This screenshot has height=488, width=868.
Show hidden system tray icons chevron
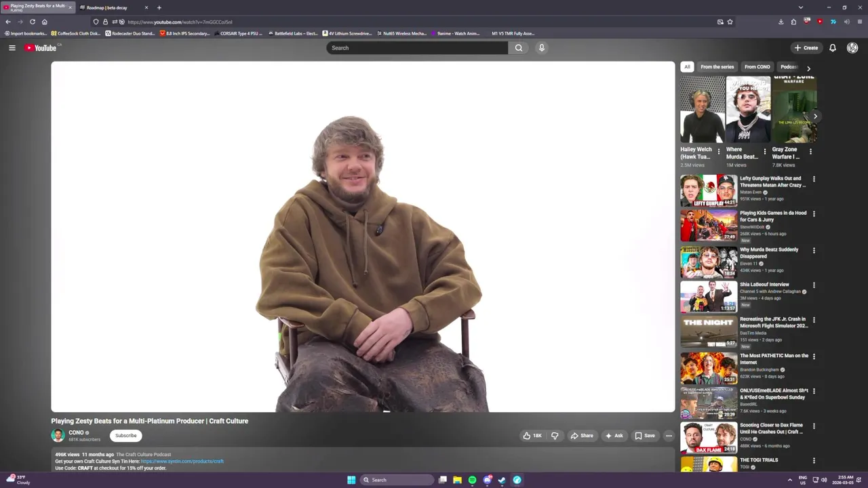point(789,480)
